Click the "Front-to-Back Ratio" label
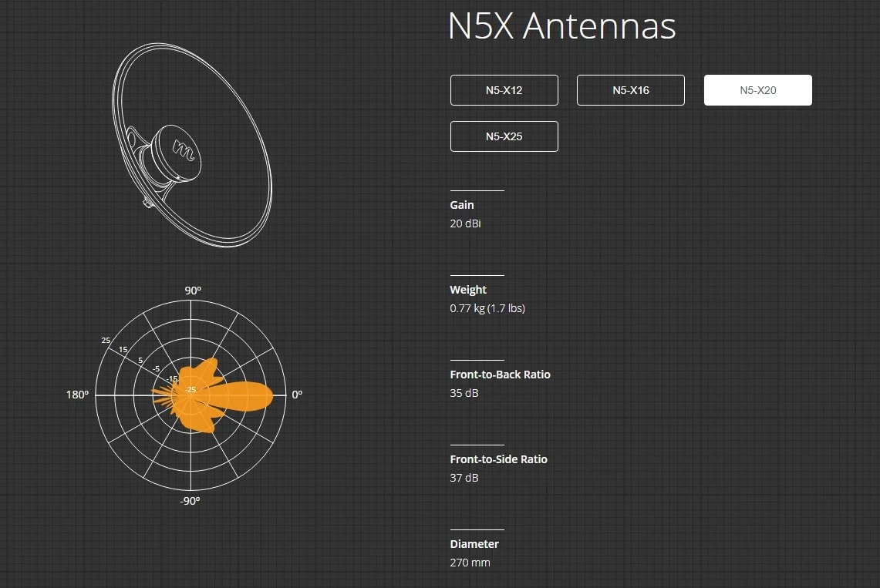 pos(500,375)
